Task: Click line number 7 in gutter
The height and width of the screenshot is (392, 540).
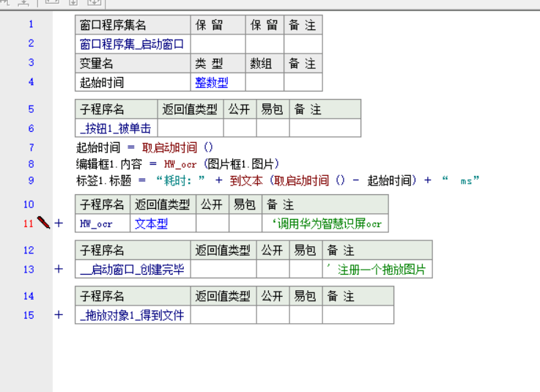Action: pyautogui.click(x=31, y=148)
